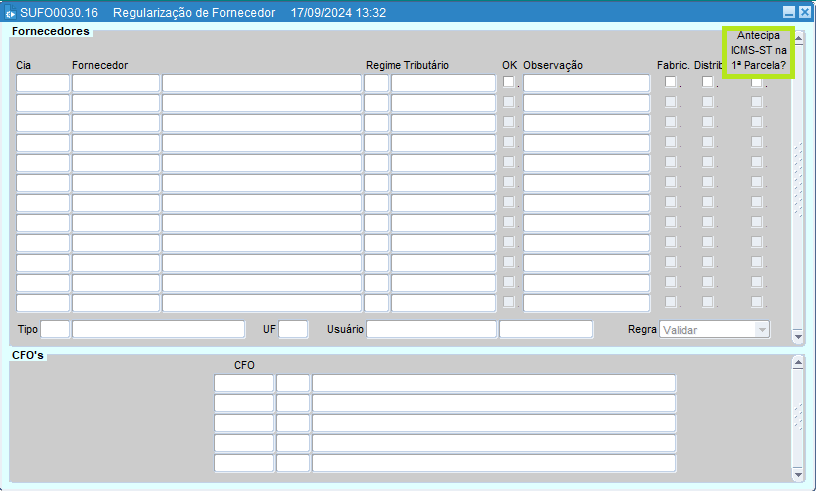Enable the first row Distrib. checkbox

click(x=708, y=82)
